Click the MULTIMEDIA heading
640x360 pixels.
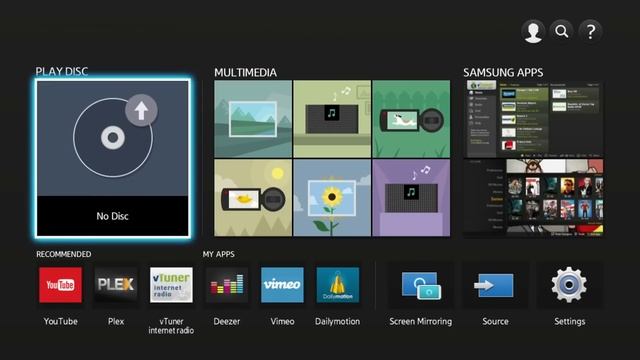coord(245,73)
